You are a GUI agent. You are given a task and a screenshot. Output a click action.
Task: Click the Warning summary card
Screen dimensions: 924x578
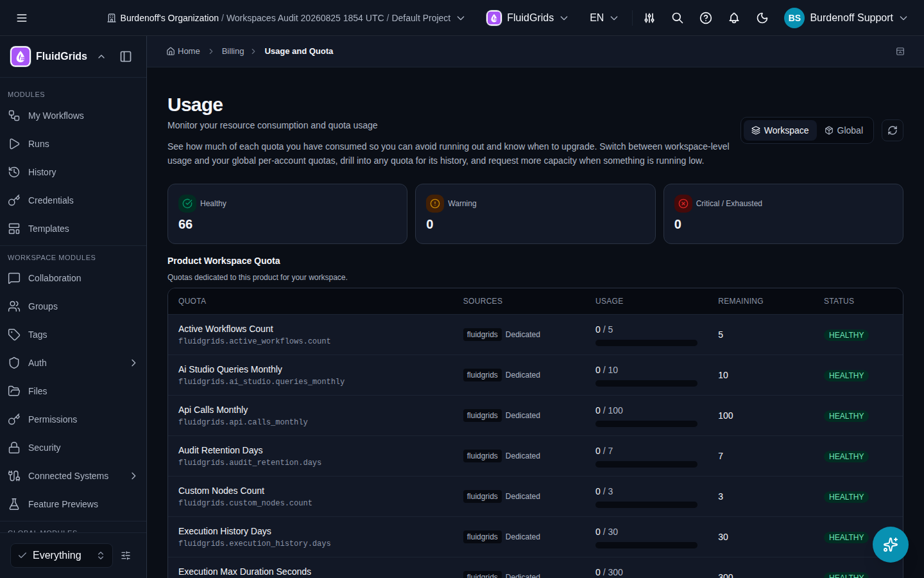pyautogui.click(x=535, y=214)
